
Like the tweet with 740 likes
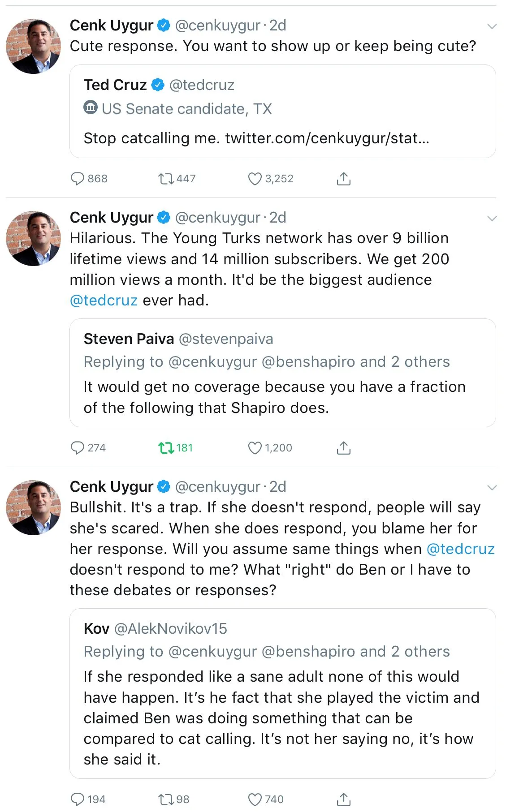(255, 799)
